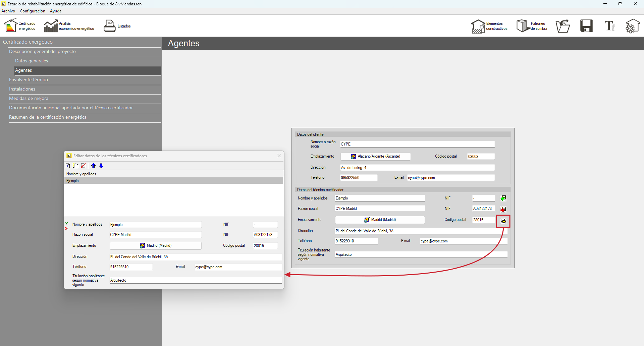Open Envolvente térmica section

85,80
